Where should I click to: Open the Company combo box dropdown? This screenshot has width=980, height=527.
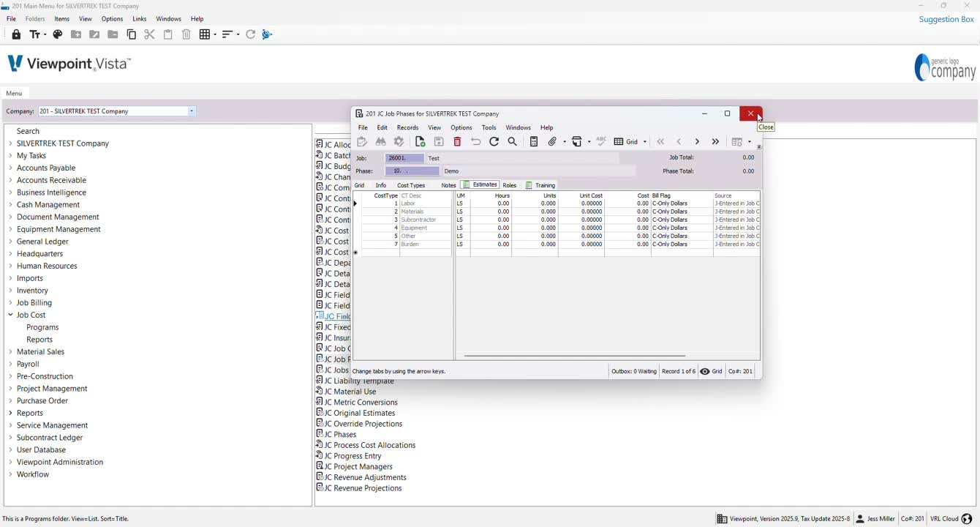192,111
